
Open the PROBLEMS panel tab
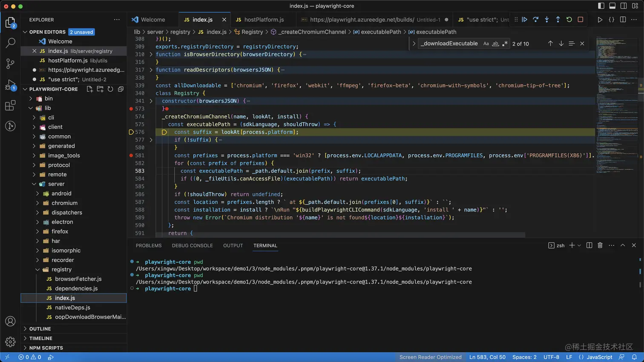tap(149, 246)
